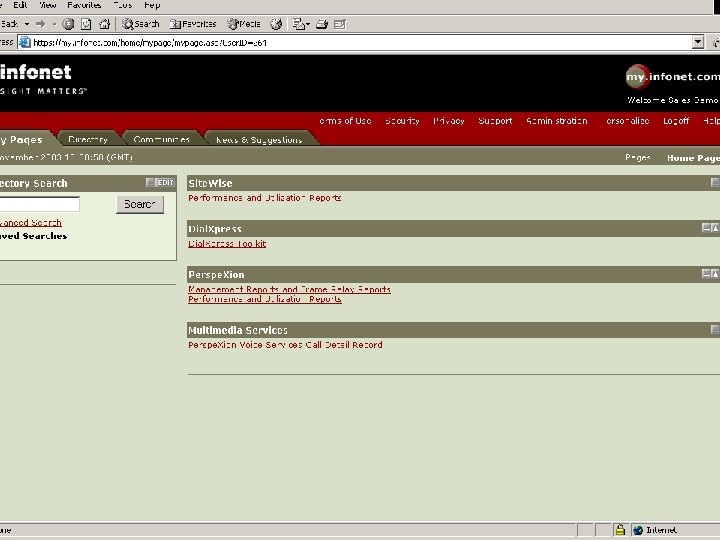The height and width of the screenshot is (540, 720).
Task: Go to the browser Home icon
Action: coord(105,24)
